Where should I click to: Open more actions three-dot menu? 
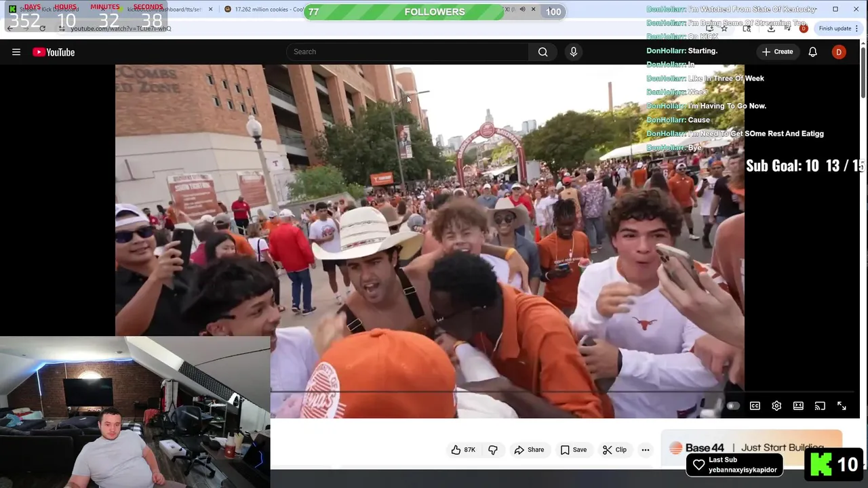(x=646, y=449)
